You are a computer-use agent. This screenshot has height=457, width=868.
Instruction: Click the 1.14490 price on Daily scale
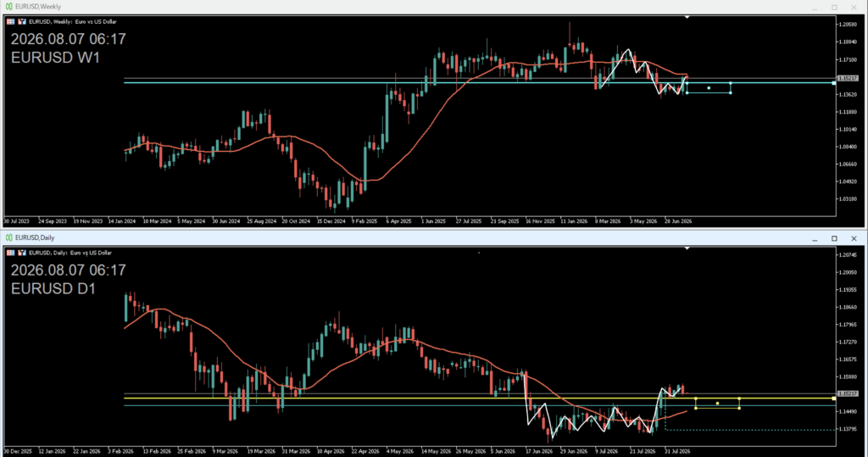click(848, 411)
